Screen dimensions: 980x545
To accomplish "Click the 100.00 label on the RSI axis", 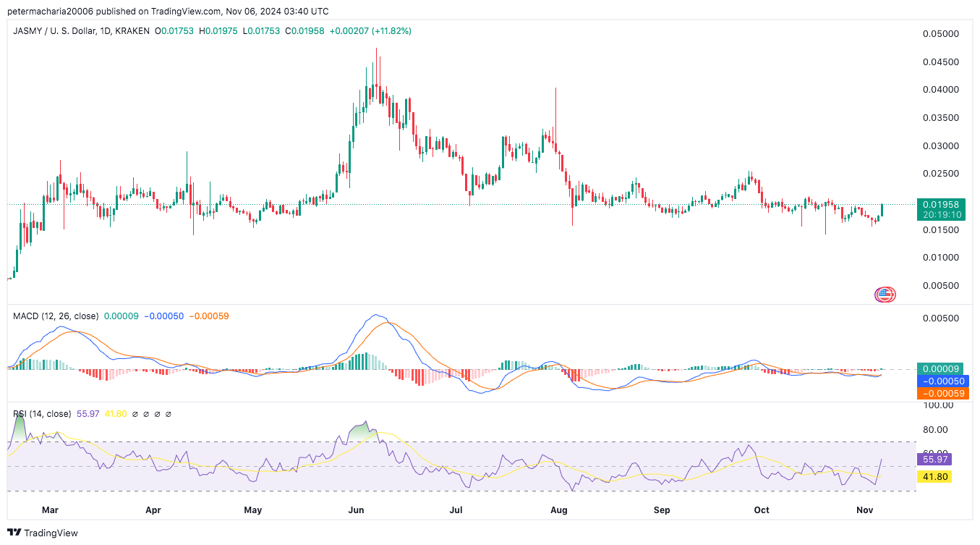I will 939,405.
